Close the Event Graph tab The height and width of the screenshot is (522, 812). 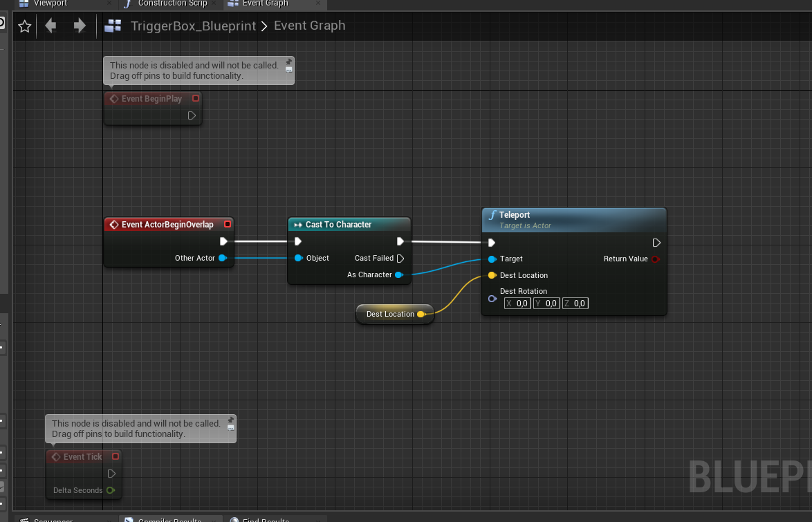click(318, 3)
